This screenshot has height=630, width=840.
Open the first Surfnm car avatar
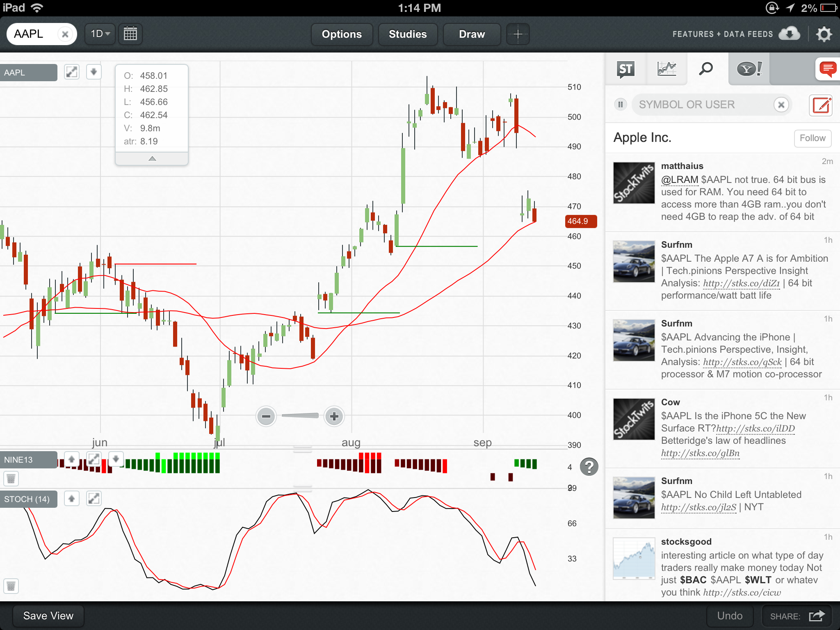coord(634,262)
